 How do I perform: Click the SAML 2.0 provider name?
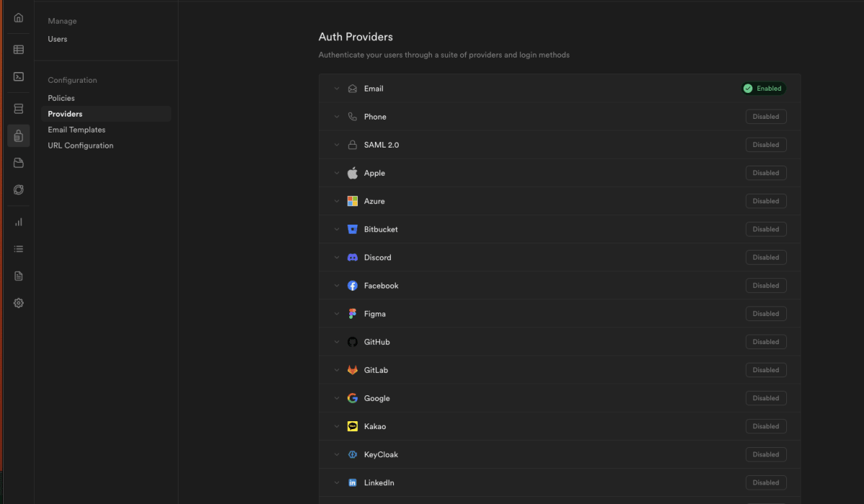(x=382, y=145)
